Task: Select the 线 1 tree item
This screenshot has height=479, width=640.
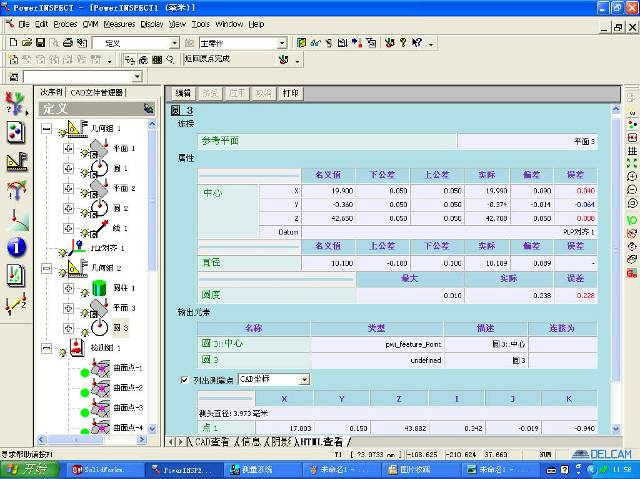Action: coord(120,228)
